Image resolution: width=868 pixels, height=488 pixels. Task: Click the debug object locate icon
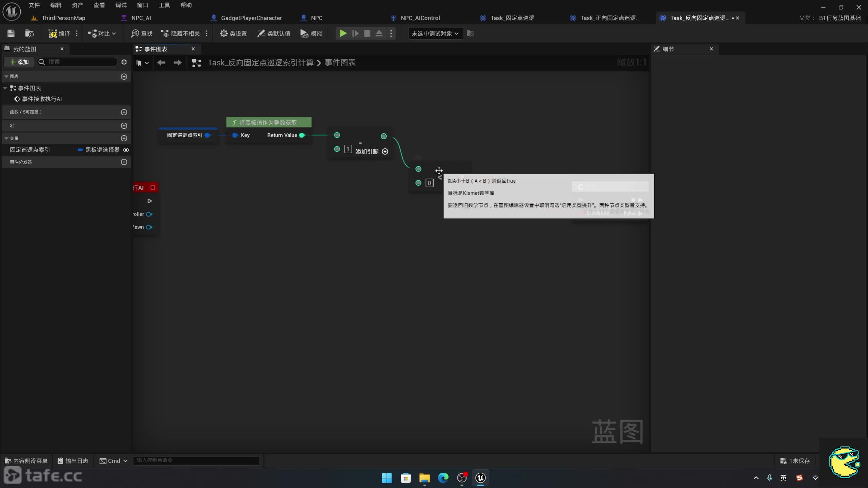point(470,33)
